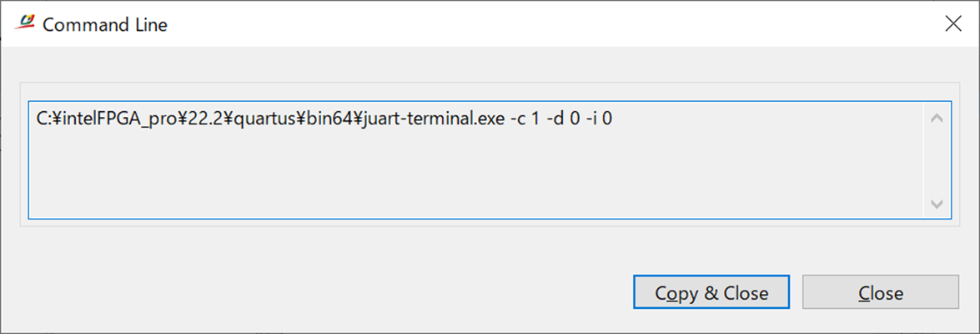
Task: Click the end of the command line text
Action: coord(614,119)
